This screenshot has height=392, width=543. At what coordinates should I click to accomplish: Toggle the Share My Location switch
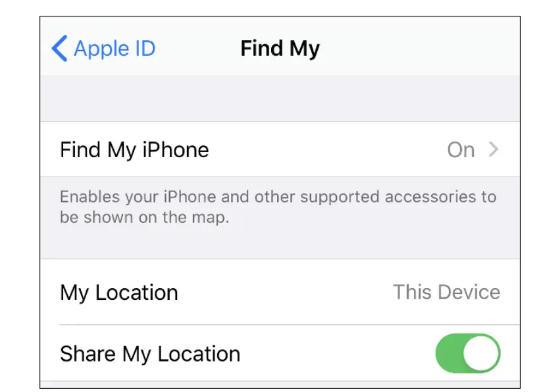(468, 353)
